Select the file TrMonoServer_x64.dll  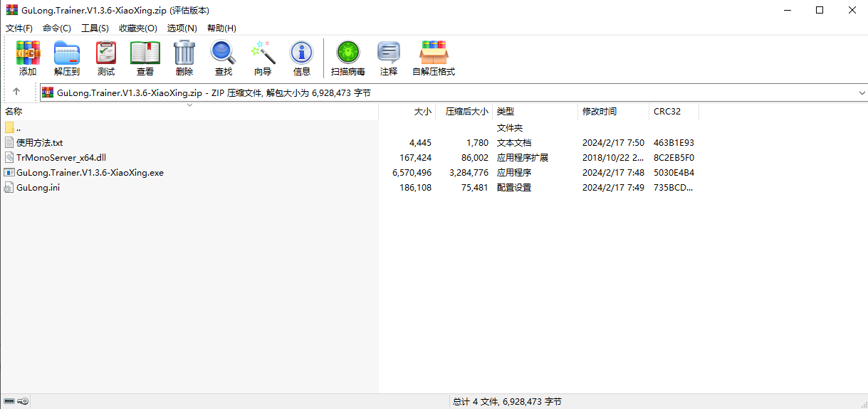(x=61, y=158)
